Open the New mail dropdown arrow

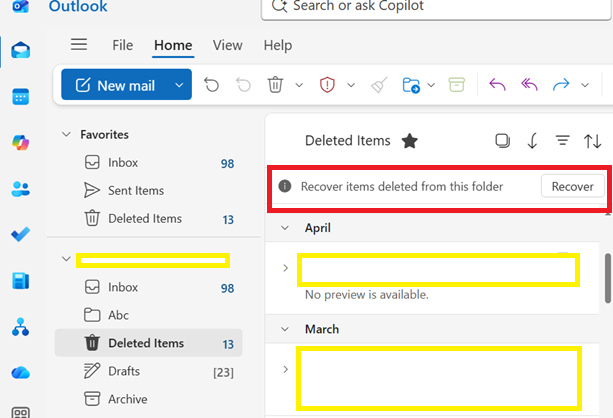pos(179,85)
